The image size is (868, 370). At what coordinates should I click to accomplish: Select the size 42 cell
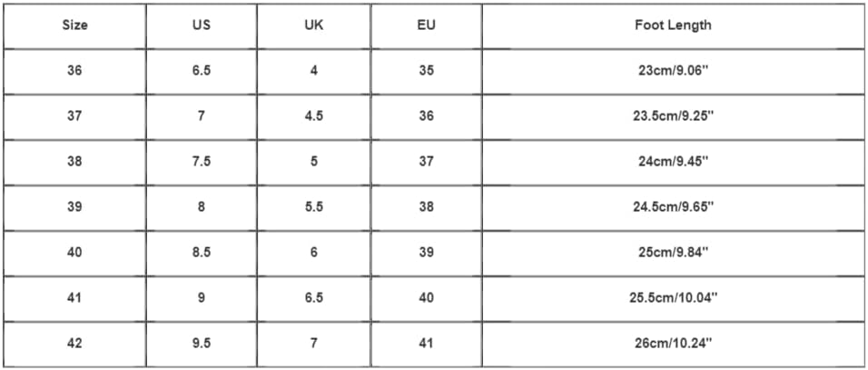click(x=74, y=344)
